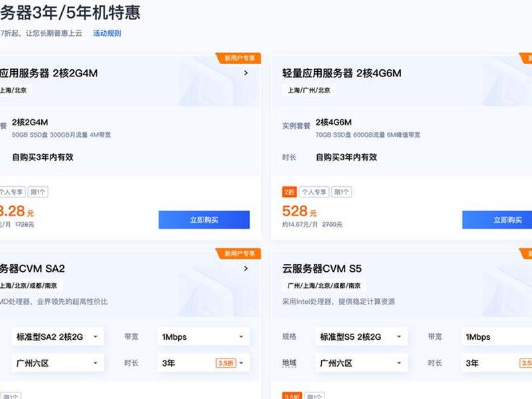Click the 3.5折 tag in SA2 duration dropdown
Viewport: 532px width, 399px height.
(225, 363)
